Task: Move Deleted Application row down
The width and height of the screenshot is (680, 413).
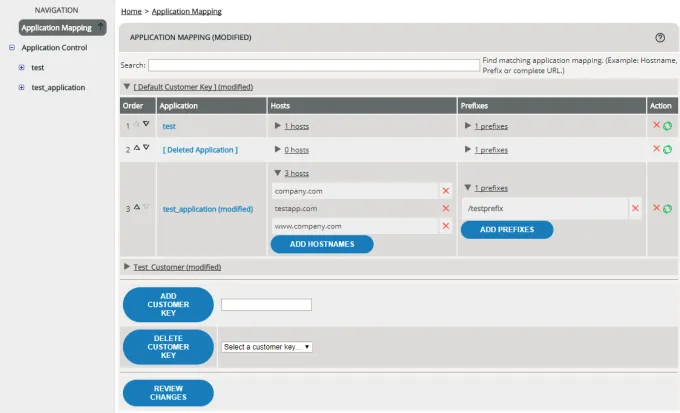Action: [146, 148]
